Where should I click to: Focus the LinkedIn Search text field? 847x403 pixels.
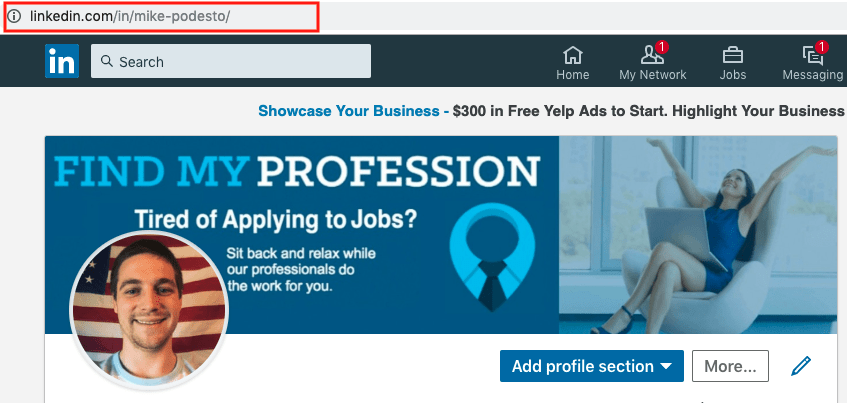pyautogui.click(x=231, y=61)
